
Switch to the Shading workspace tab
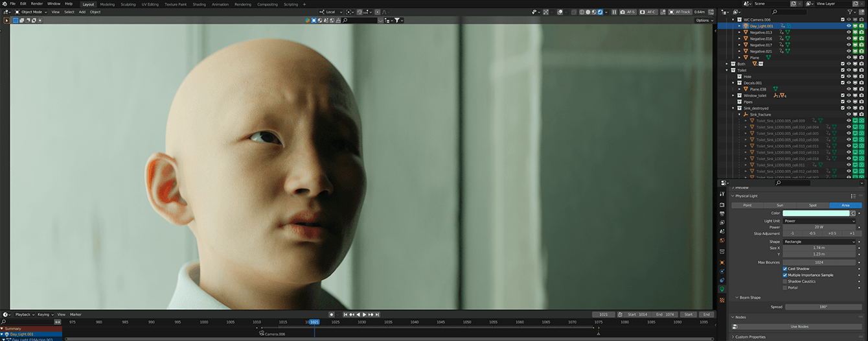pyautogui.click(x=199, y=4)
